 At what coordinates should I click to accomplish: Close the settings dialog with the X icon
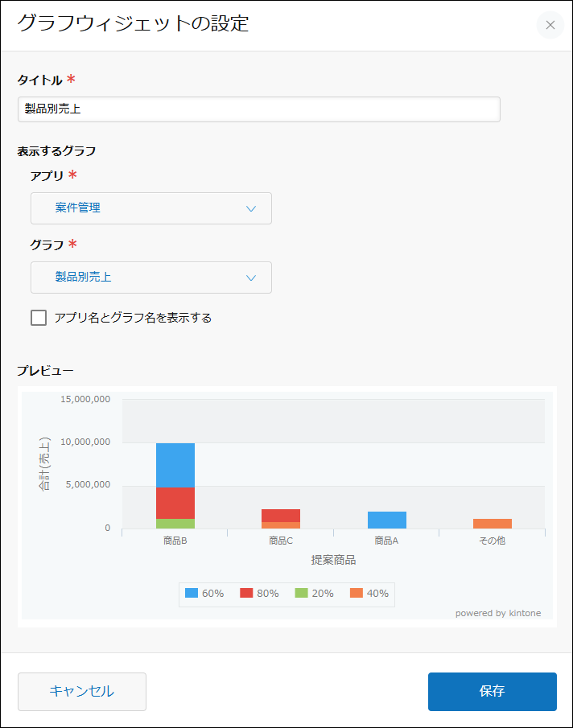pos(550,25)
